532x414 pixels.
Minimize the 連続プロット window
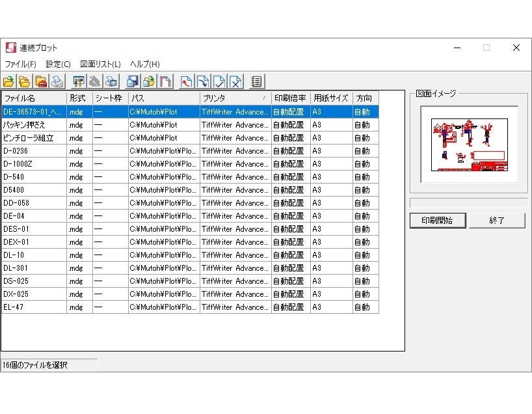(x=457, y=48)
